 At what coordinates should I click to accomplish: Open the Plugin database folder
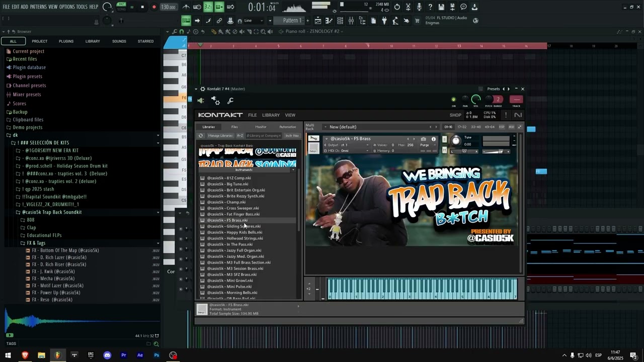click(29, 67)
